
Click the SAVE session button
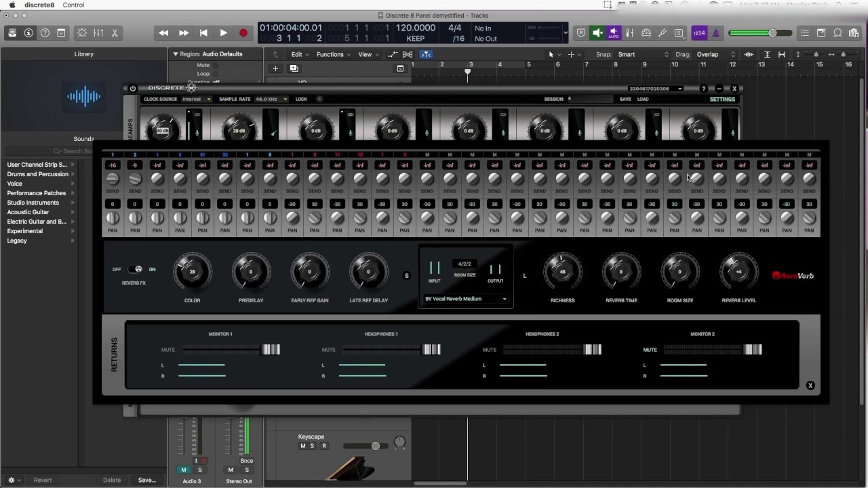tap(625, 99)
